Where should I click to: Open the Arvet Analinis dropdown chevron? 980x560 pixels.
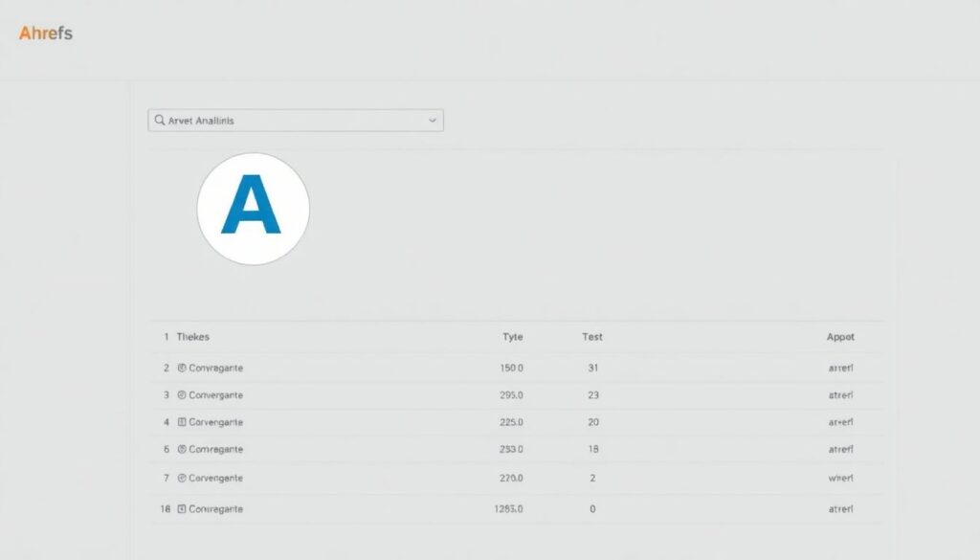click(432, 121)
